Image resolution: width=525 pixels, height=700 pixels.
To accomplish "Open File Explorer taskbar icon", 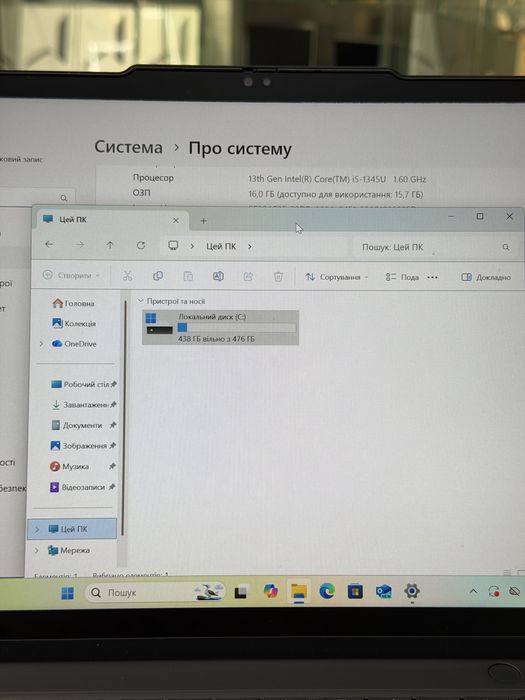I will (299, 592).
